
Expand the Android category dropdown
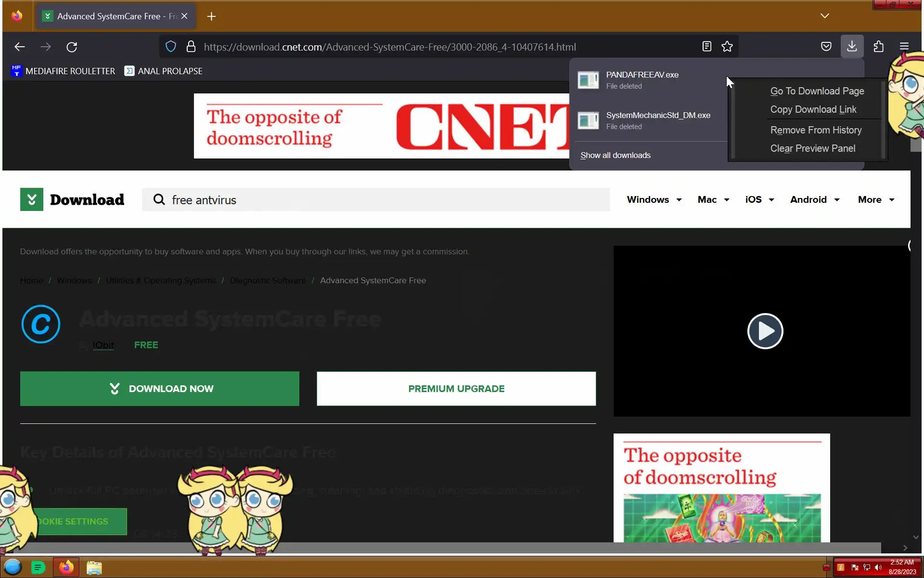[x=814, y=199]
